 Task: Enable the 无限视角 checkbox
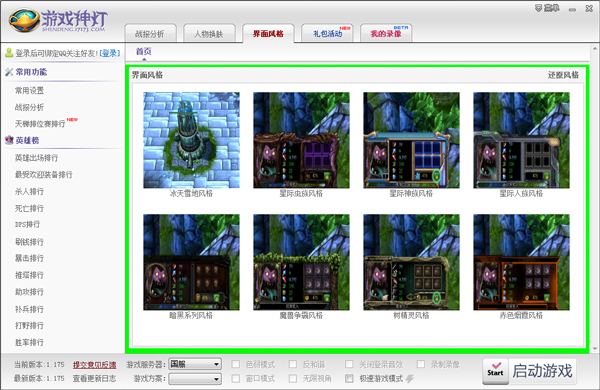click(x=293, y=379)
